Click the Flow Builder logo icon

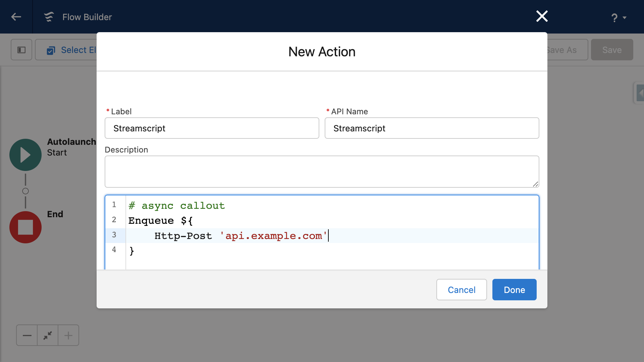49,17
